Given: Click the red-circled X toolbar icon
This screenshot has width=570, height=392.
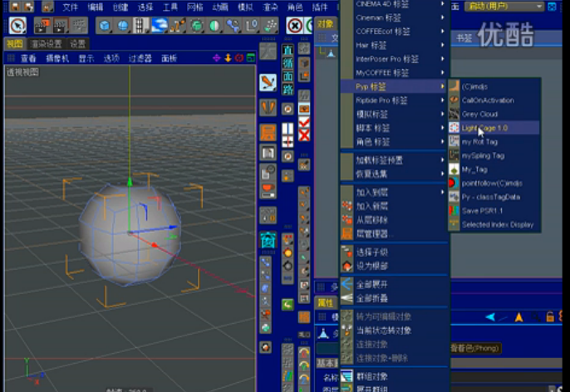Looking at the screenshot, I should coord(295,26).
